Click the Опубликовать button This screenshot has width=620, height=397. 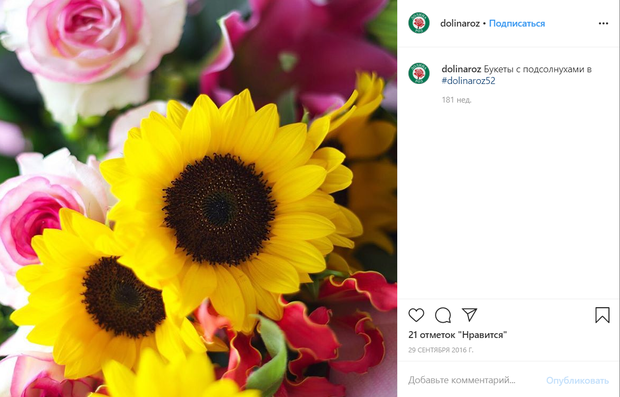577,381
